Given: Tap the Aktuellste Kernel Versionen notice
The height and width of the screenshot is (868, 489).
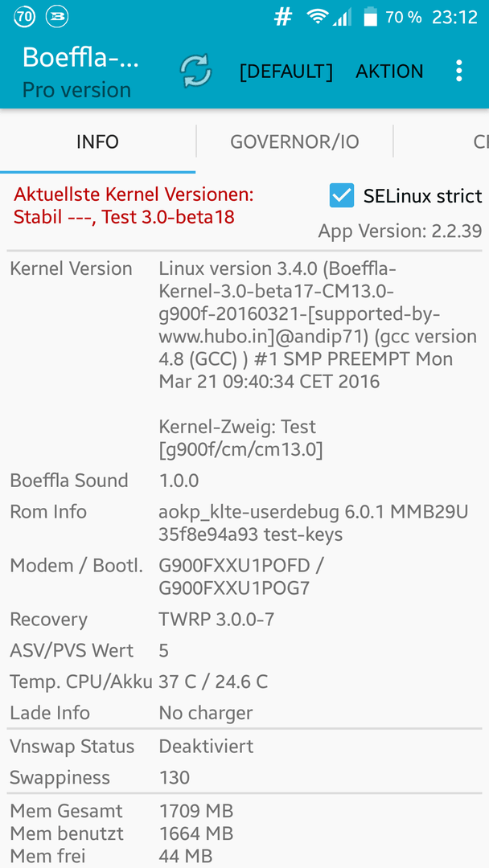Looking at the screenshot, I should 134,206.
